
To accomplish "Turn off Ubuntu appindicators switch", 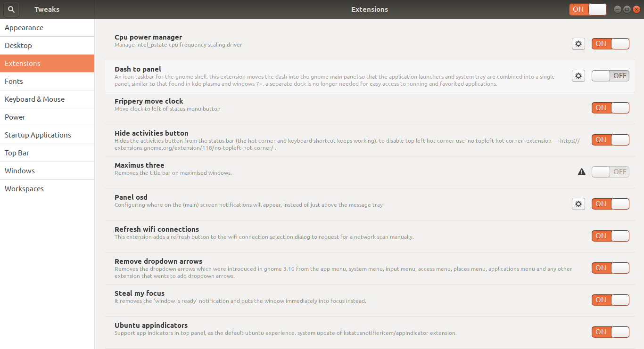I will tap(611, 332).
